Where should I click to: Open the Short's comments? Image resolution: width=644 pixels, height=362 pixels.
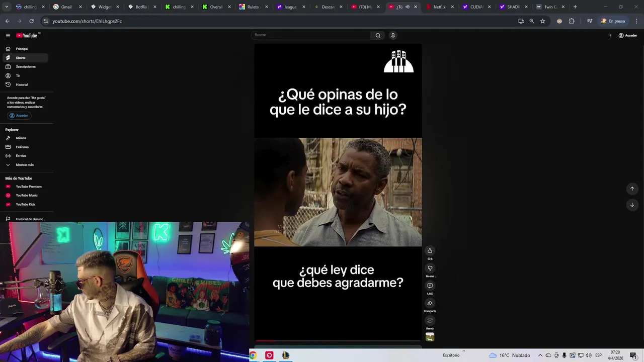430,286
